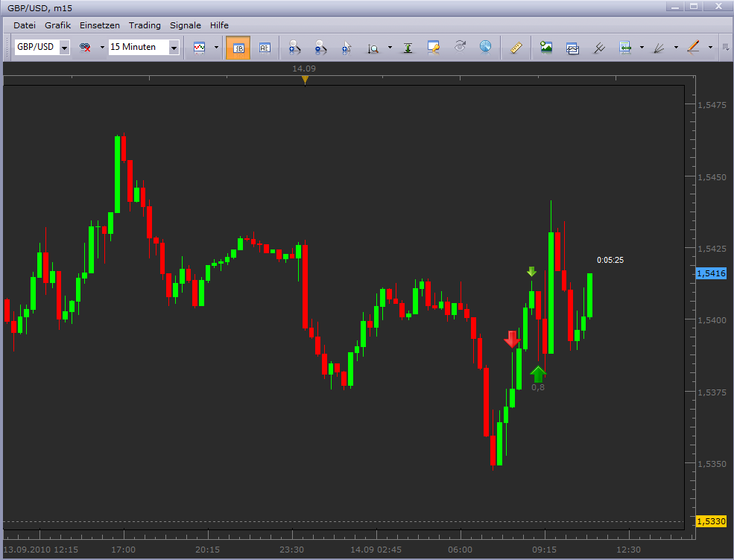Image resolution: width=734 pixels, height=560 pixels.
Task: Select the pitchfork drawing tool
Action: (598, 47)
